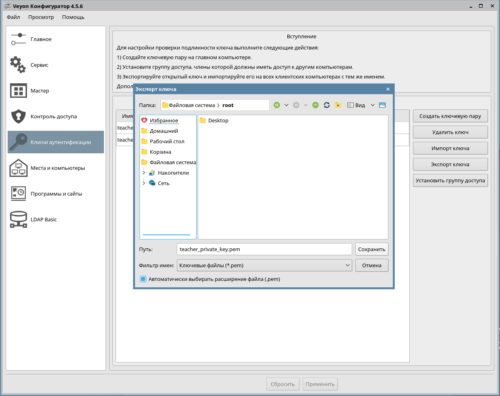Click Установить группу доступа button
Screen dimensions: 500x396
click(450, 180)
